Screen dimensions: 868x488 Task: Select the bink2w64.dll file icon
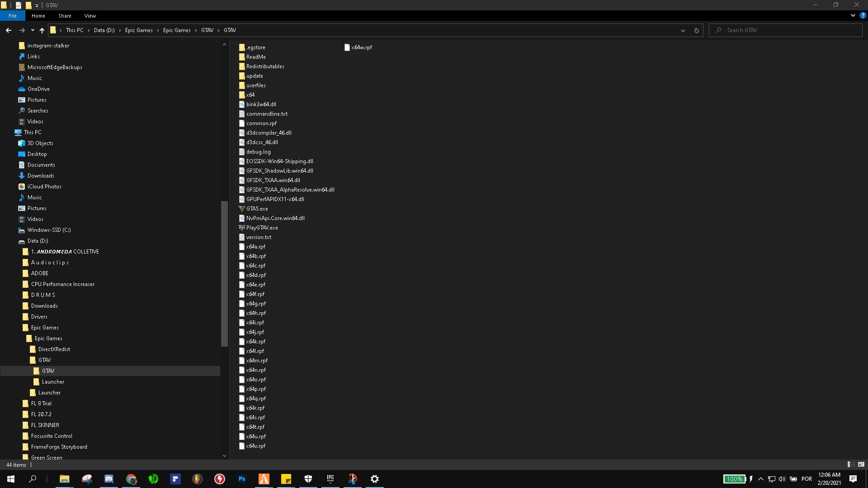pos(242,104)
